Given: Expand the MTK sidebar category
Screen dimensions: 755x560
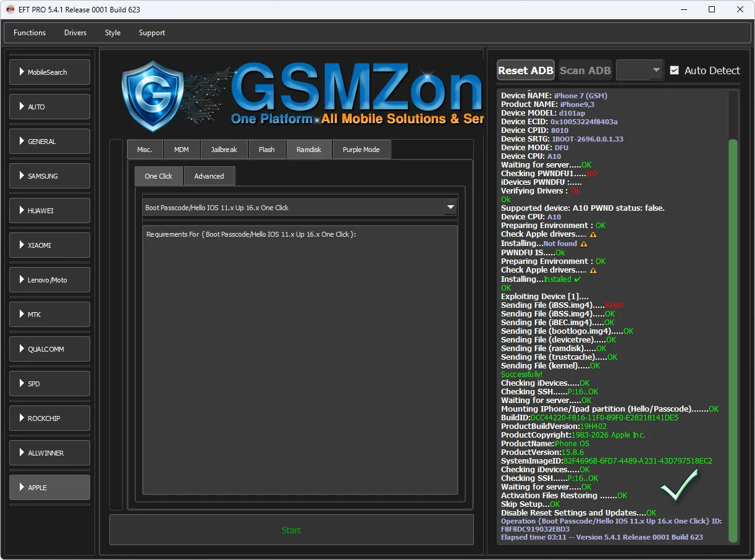Looking at the screenshot, I should click(x=49, y=315).
